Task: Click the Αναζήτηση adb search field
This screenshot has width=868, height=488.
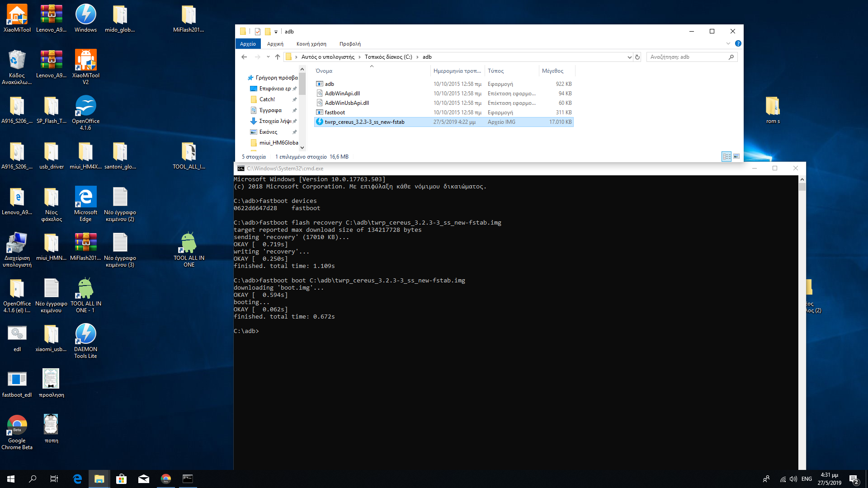Action: pos(687,57)
